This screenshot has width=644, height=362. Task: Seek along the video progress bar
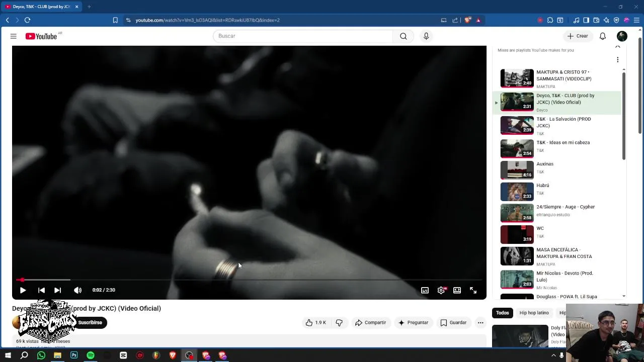[249, 280]
